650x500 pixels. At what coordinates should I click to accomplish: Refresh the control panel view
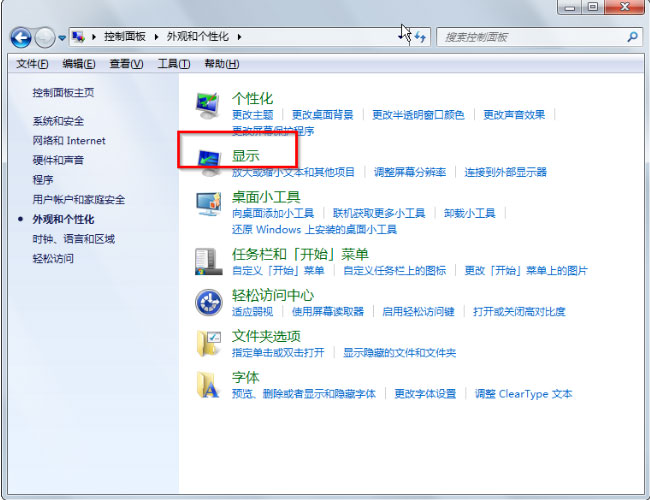click(420, 37)
